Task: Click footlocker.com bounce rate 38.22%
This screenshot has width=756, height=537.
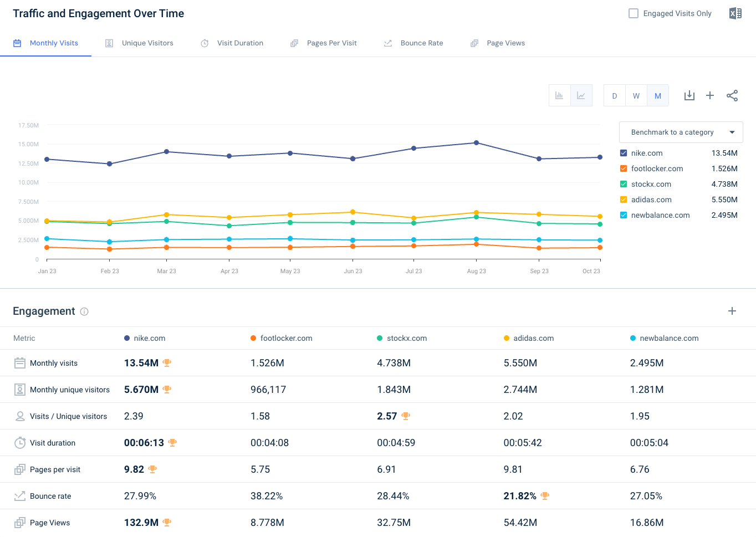Action: click(267, 496)
